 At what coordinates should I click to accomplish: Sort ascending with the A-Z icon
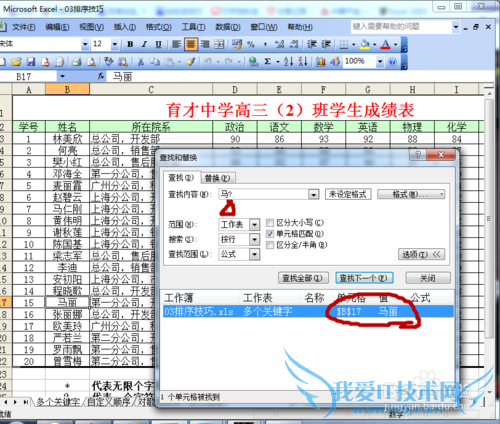tap(288, 62)
